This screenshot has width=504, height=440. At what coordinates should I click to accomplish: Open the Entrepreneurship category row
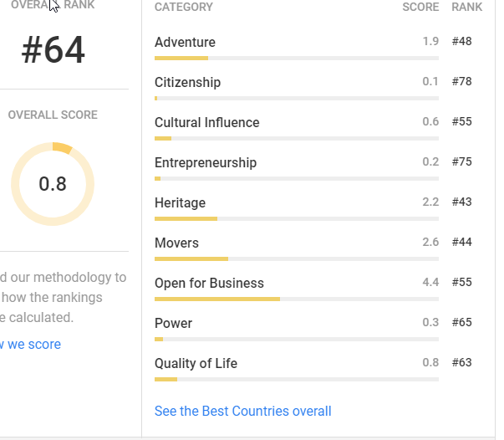click(x=205, y=162)
